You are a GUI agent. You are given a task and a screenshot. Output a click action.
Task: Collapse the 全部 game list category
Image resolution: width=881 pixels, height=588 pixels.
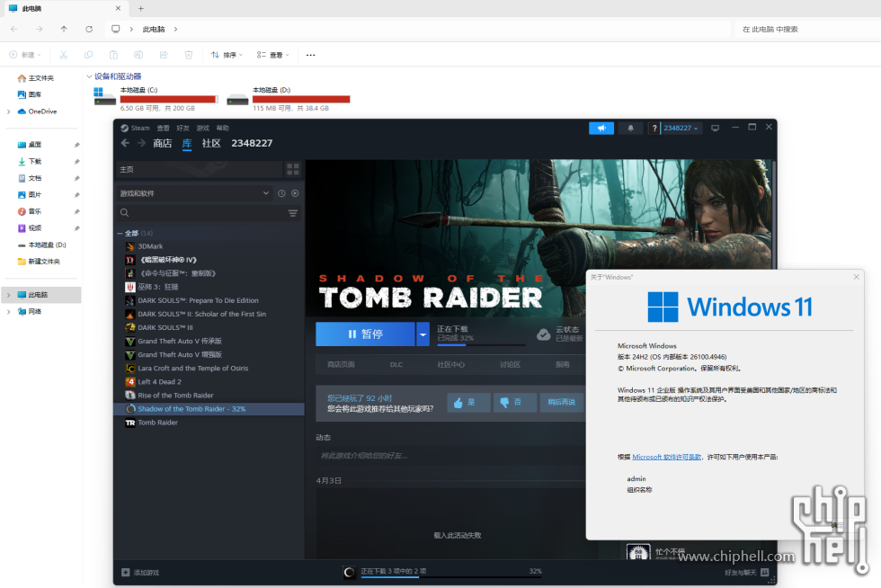click(x=120, y=233)
